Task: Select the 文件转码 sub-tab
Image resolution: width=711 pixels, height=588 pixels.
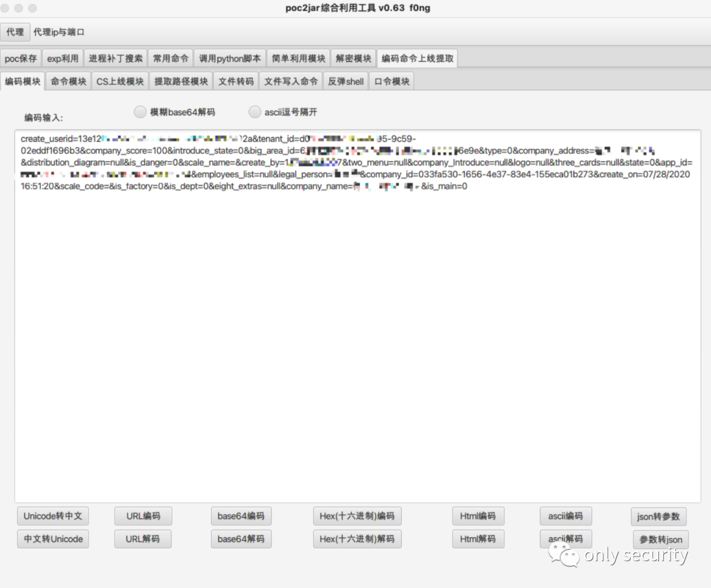Action: [x=236, y=82]
